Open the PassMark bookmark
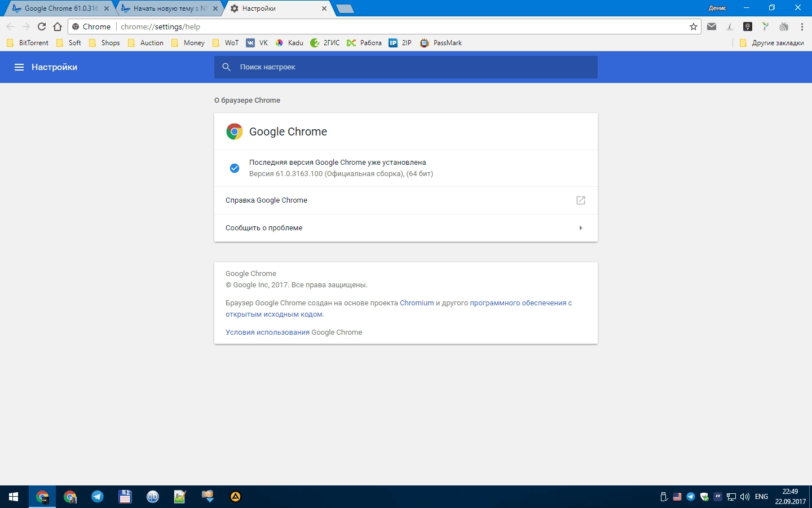Viewport: 812px width, 508px height. coord(441,43)
